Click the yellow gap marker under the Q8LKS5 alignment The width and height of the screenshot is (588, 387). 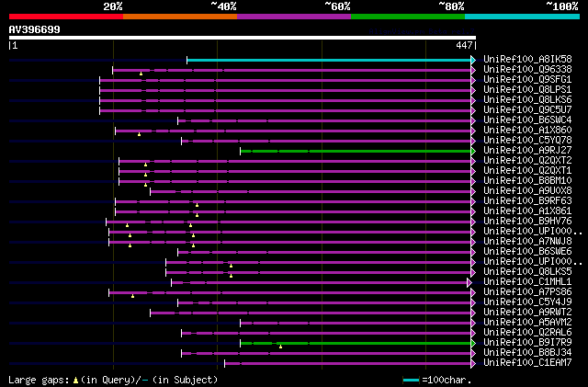click(231, 276)
